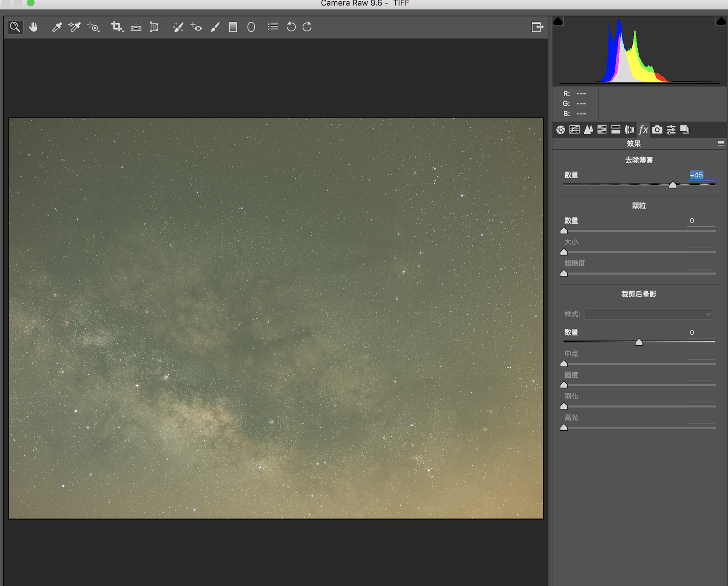Screen dimensions: 728x586
Task: Click the 高光 highlights slider handle
Action: coord(564,428)
